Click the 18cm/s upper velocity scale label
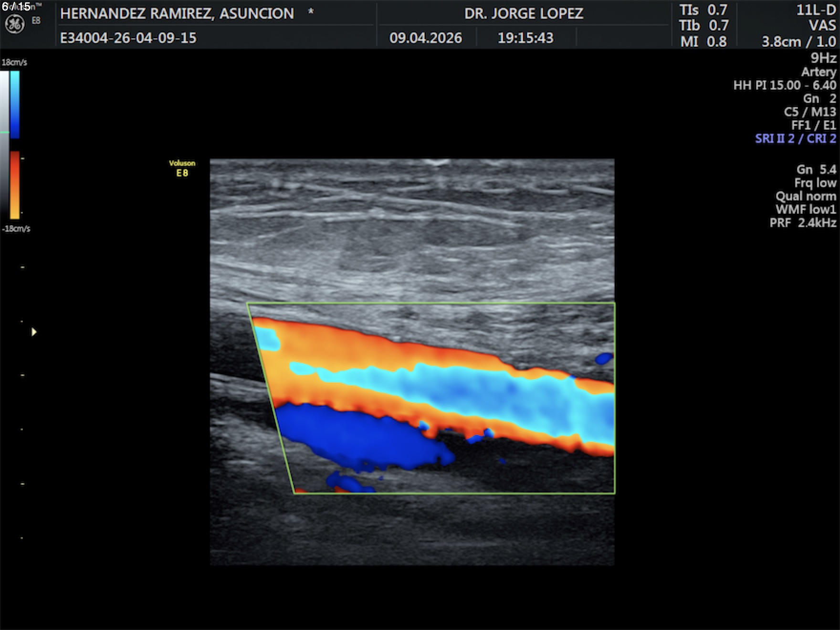Image resolution: width=840 pixels, height=630 pixels. click(x=14, y=63)
